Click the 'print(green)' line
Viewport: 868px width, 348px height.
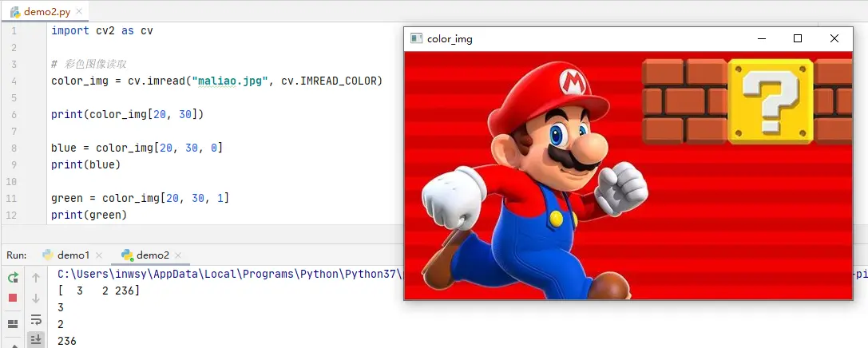pyautogui.click(x=89, y=215)
